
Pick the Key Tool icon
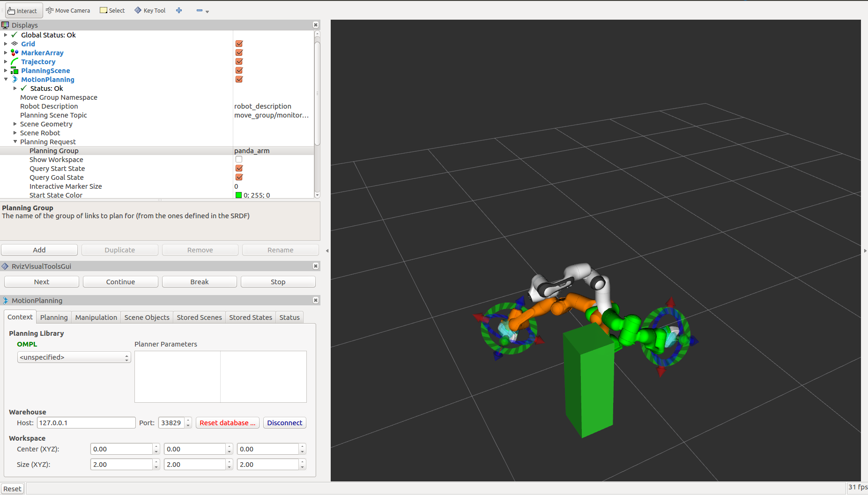tap(150, 10)
